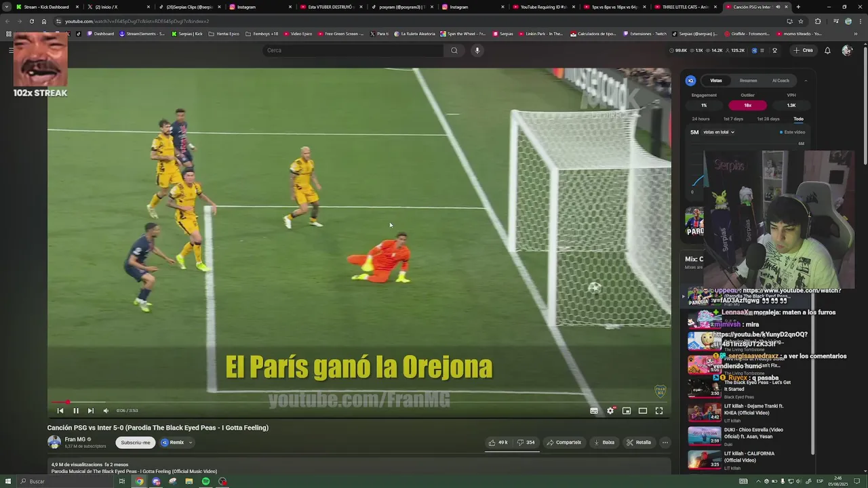Start voice search with microphone icon

(x=477, y=50)
